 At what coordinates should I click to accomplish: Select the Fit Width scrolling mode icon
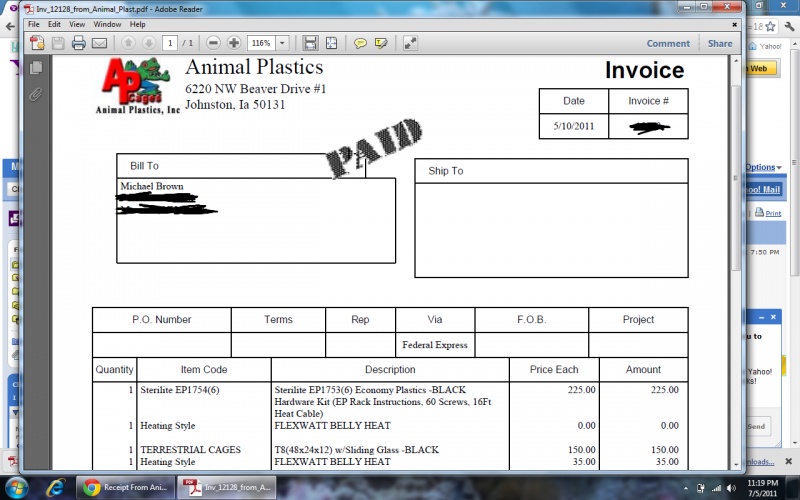click(310, 43)
